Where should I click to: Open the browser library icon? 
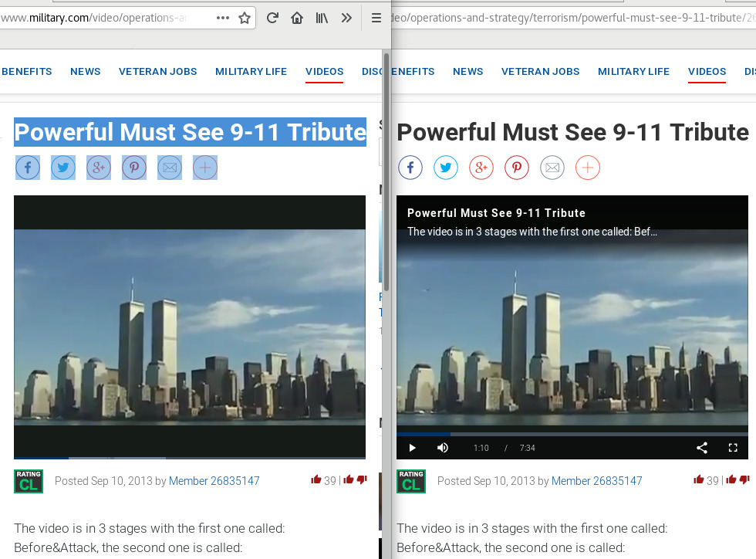(322, 18)
